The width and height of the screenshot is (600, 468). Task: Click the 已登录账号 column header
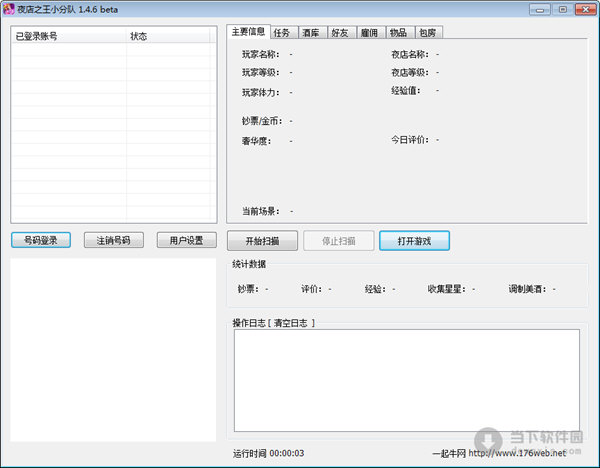pos(69,36)
